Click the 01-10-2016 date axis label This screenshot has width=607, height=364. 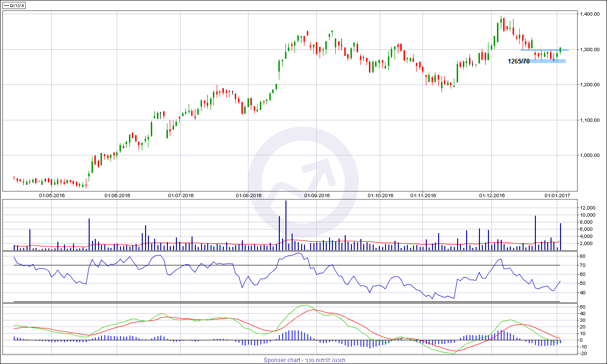coord(380,195)
